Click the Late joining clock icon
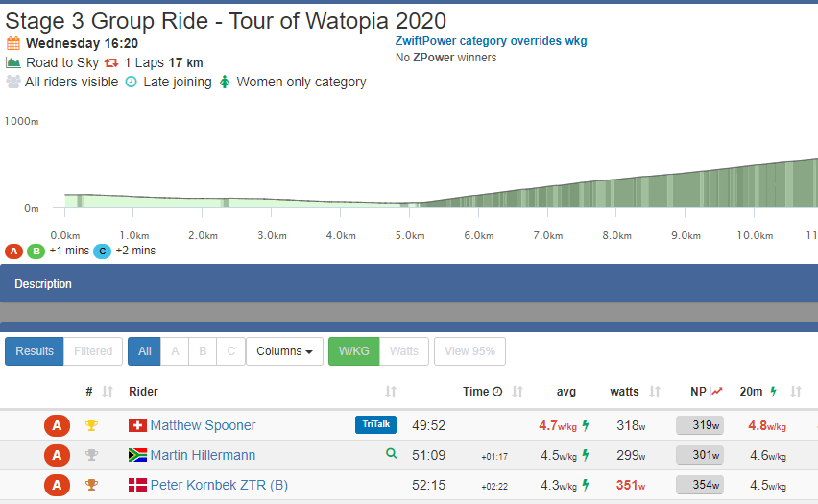This screenshot has width=818, height=504. pos(131,83)
